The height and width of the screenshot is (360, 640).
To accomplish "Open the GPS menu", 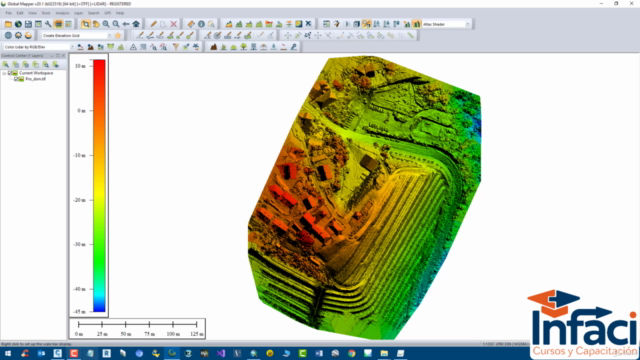I will (x=108, y=13).
